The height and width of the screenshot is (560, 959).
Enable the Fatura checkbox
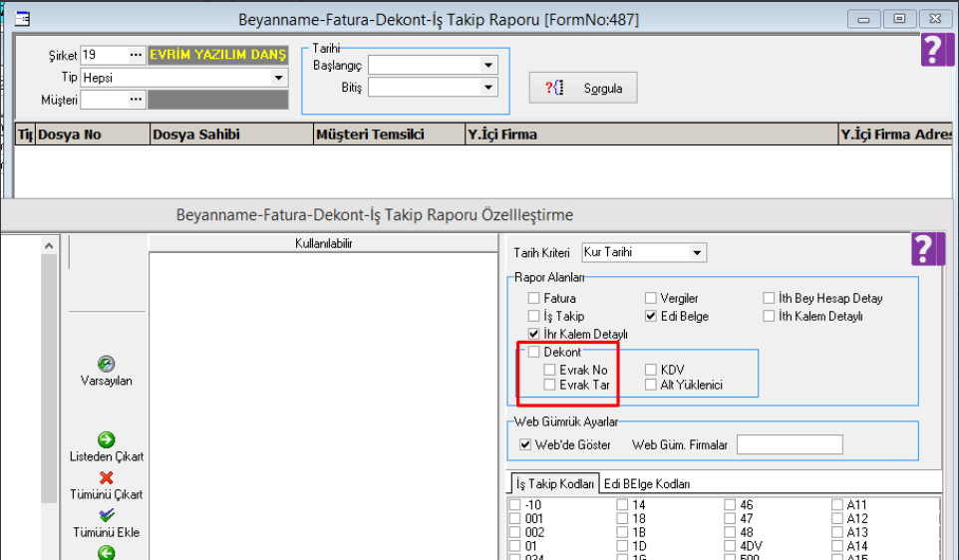535,298
